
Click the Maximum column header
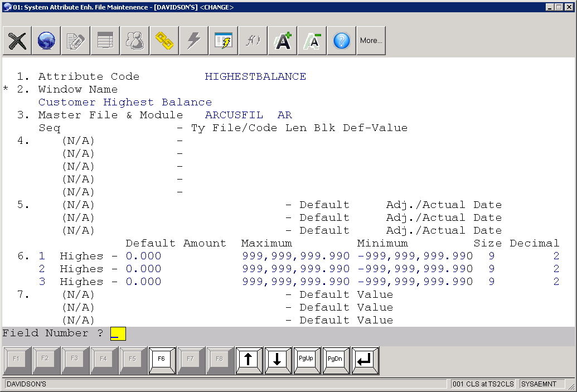(x=266, y=243)
